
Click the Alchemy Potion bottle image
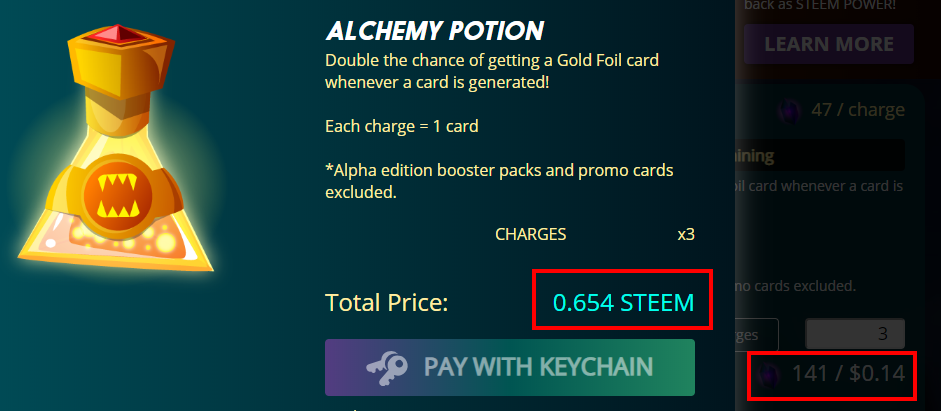pos(116,148)
